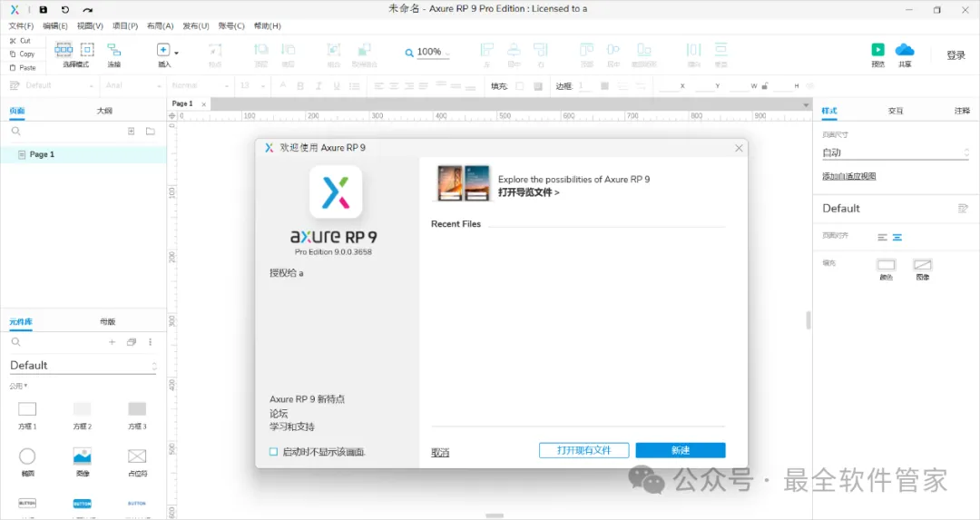Screen dimensions: 980x520
Task: Switch to the 注释 notes tab
Action: point(962,111)
